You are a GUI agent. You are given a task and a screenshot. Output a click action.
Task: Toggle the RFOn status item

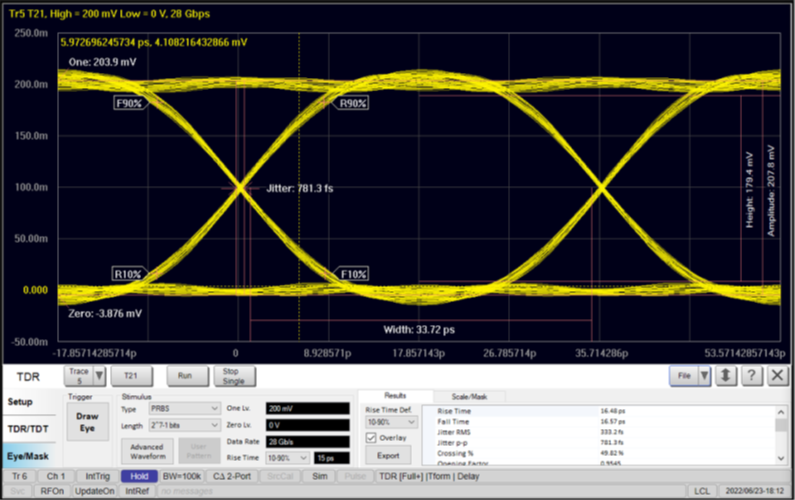[x=52, y=491]
